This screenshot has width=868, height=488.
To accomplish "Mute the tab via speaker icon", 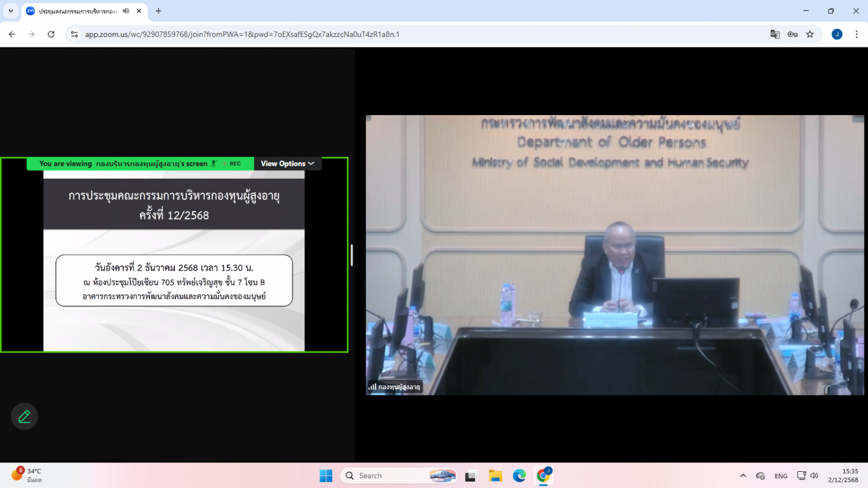I will 126,11.
